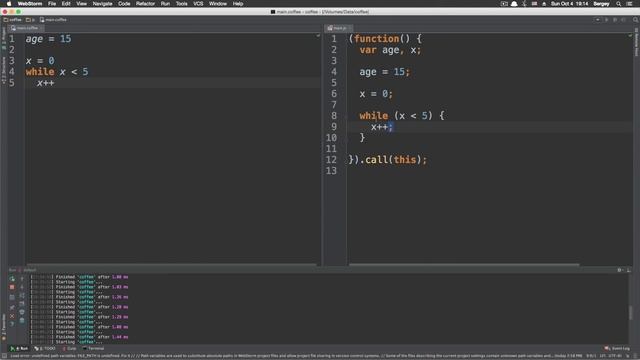
Task: Open the View menu
Action: click(x=82, y=4)
